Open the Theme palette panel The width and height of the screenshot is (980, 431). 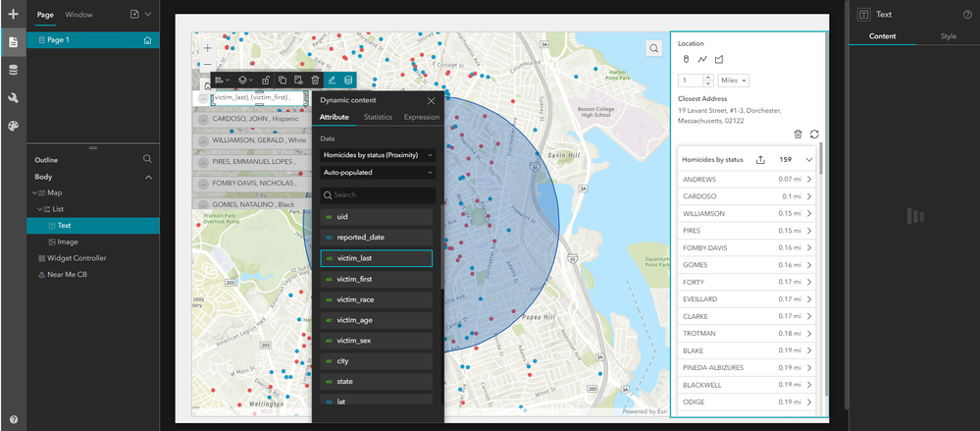tap(13, 126)
